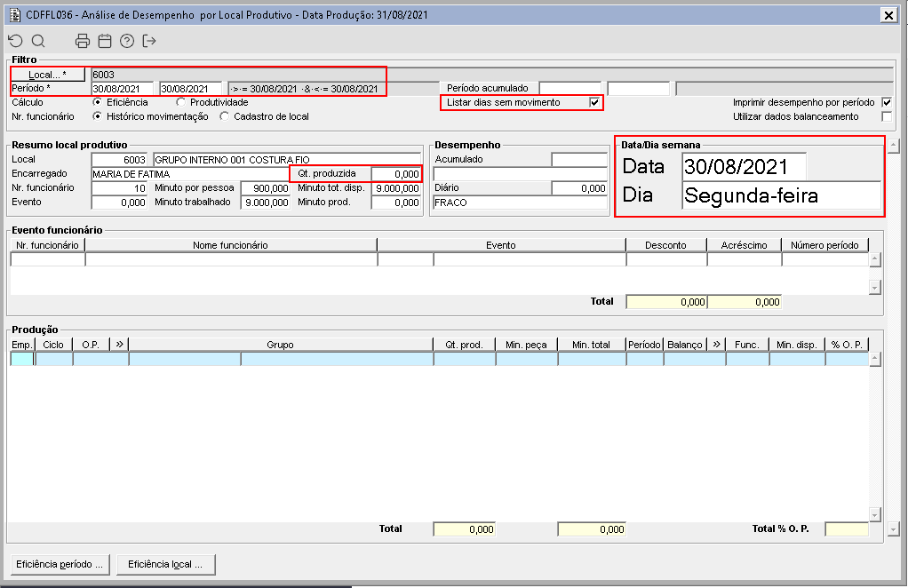Click the Desconto column header
This screenshot has height=588, width=908.
(666, 245)
